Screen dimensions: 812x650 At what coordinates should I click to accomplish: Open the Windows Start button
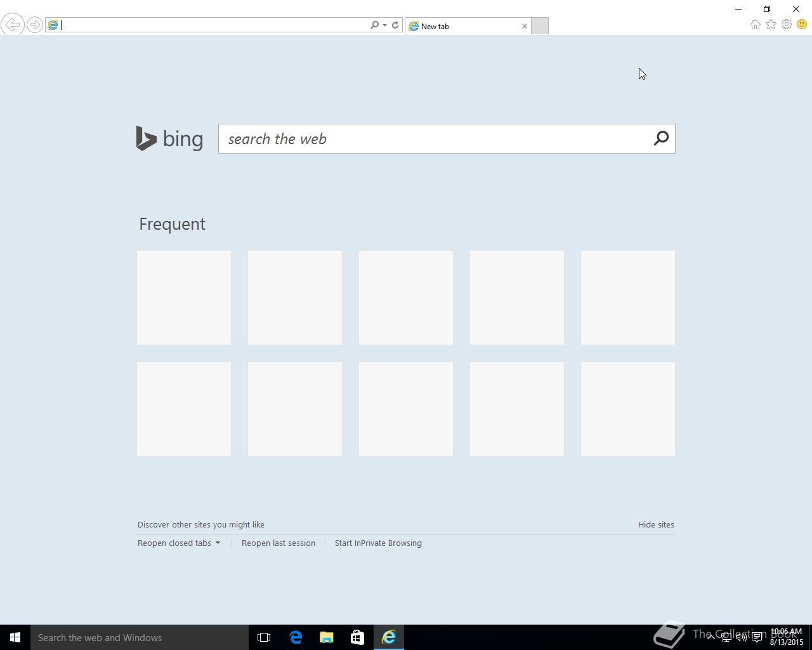point(15,637)
